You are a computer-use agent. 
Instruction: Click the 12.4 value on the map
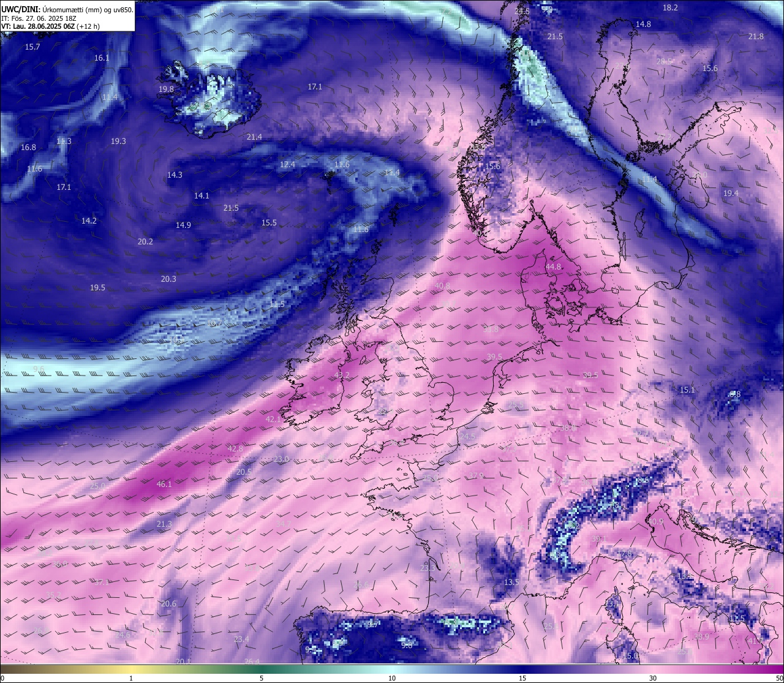click(x=287, y=165)
